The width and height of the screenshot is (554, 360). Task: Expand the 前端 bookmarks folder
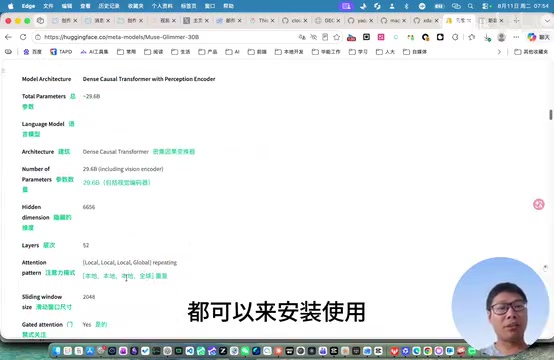(x=257, y=52)
